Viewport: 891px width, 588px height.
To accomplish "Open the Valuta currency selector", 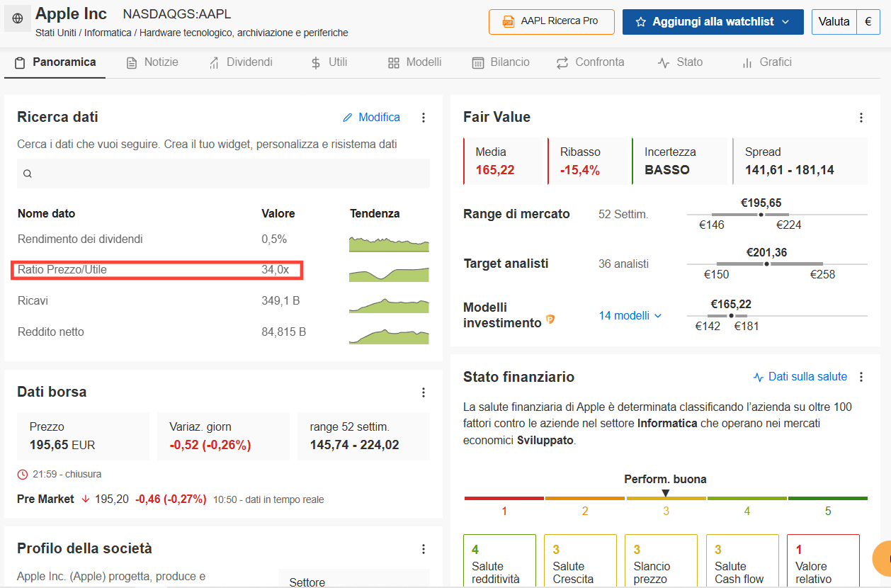I will pyautogui.click(x=846, y=22).
